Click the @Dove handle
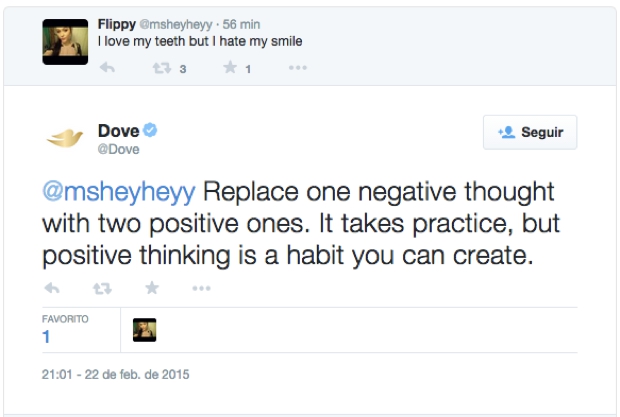The height and width of the screenshot is (417, 620). coord(119,150)
